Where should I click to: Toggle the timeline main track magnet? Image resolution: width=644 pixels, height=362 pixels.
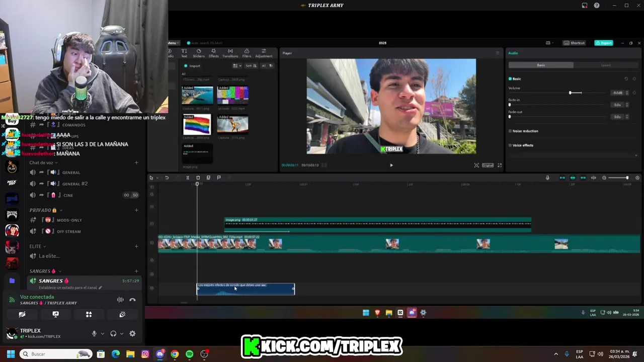pyautogui.click(x=562, y=177)
